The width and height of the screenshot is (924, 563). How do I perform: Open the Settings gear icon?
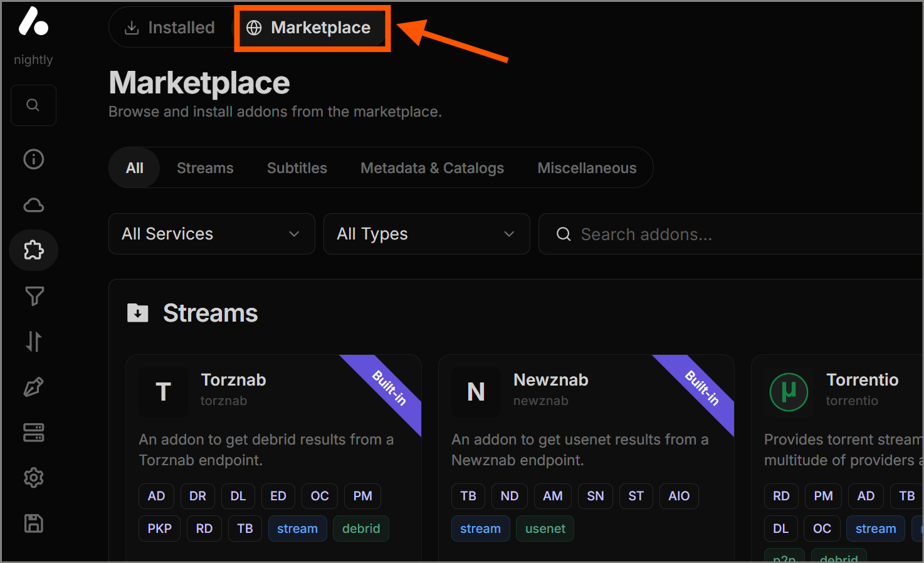[33, 478]
